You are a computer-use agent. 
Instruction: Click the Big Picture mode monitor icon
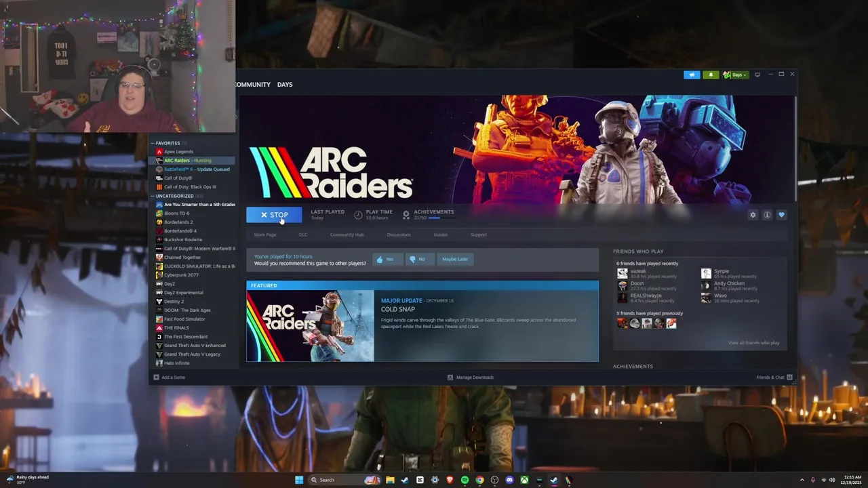click(757, 75)
